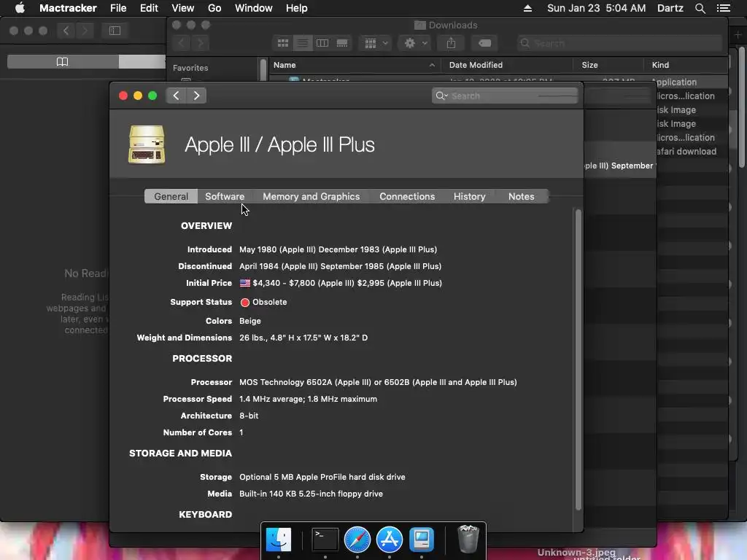747x560 pixels.
Task: Open the History tab
Action: coord(469,196)
